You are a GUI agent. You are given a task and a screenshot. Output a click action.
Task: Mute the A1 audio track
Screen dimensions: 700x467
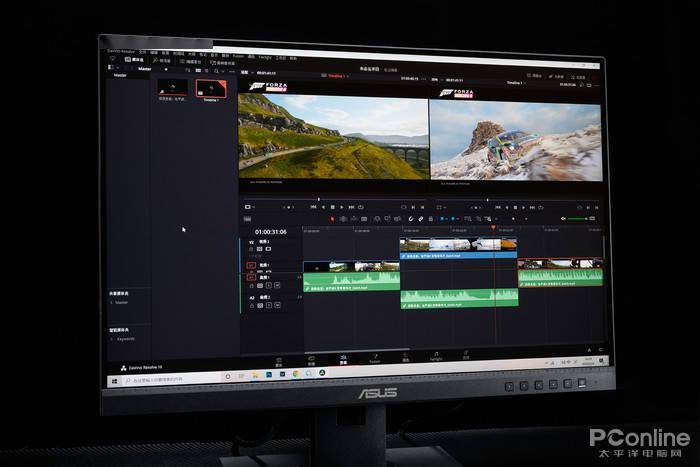tap(277, 286)
